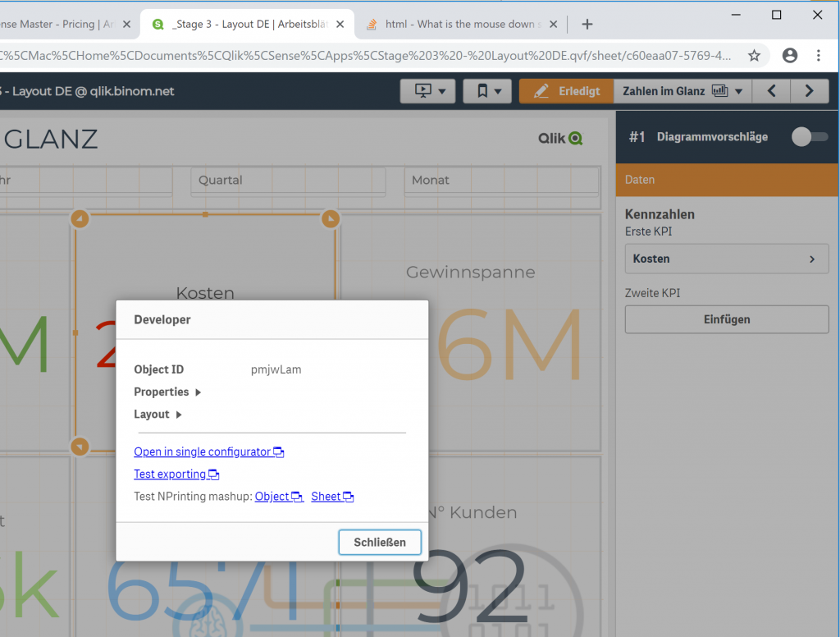Click the Qlik logo on the sheet

560,138
